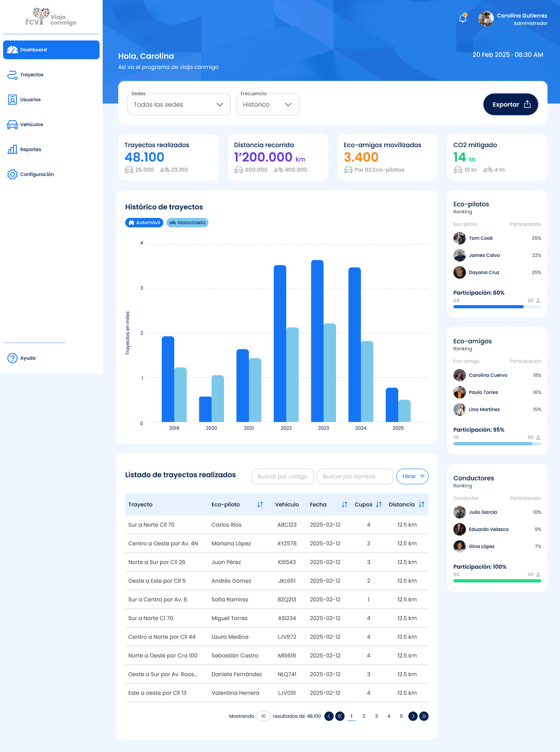Image resolution: width=560 pixels, height=752 pixels.
Task: Toggle the Motocicleta chart legend chip
Action: 187,223
